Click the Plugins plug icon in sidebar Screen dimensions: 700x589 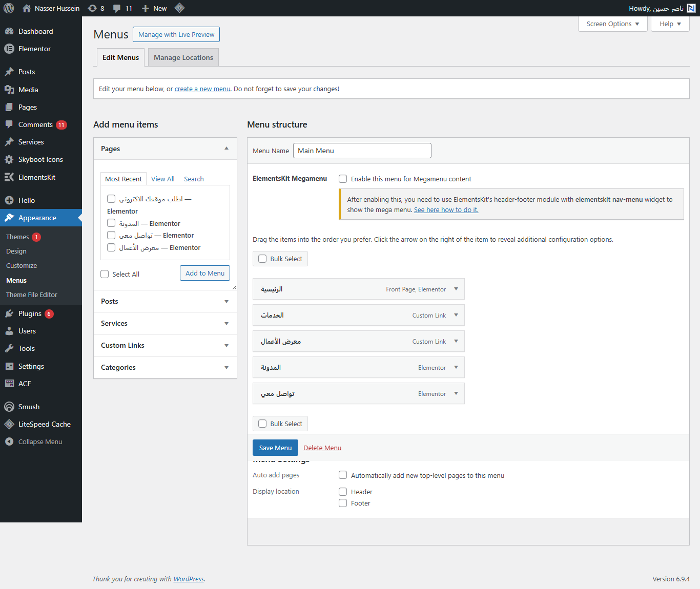click(x=9, y=313)
